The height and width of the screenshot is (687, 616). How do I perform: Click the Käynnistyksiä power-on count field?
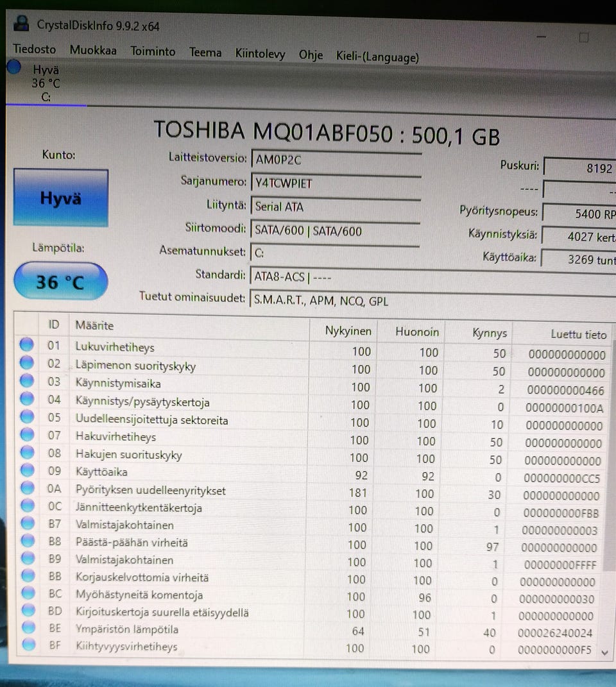[579, 237]
